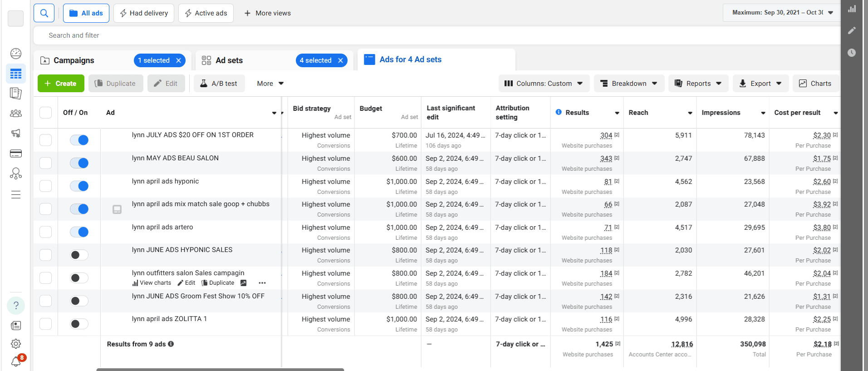868x371 pixels.
Task: Click the Search and filter field
Action: 436,35
